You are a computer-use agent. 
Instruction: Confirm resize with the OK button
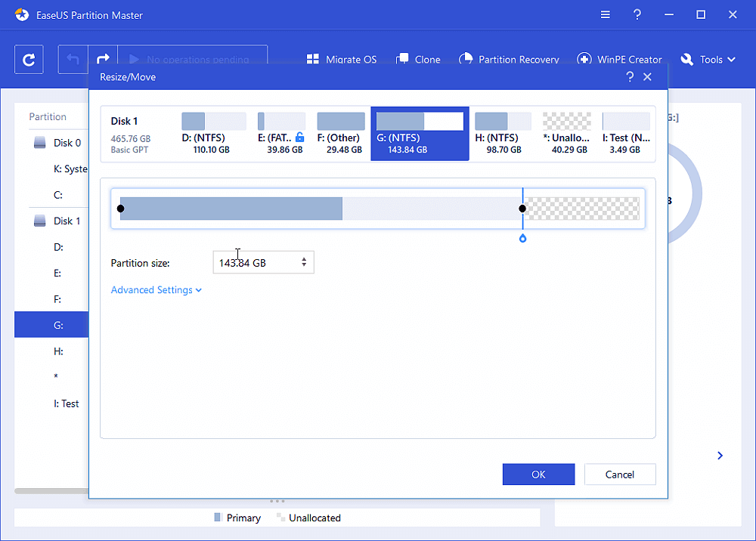tap(538, 474)
